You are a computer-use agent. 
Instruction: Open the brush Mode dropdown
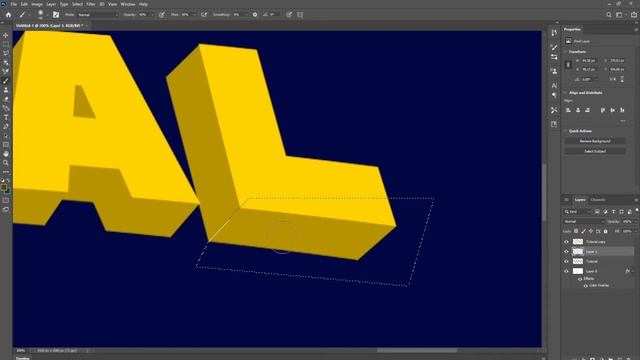pos(98,15)
